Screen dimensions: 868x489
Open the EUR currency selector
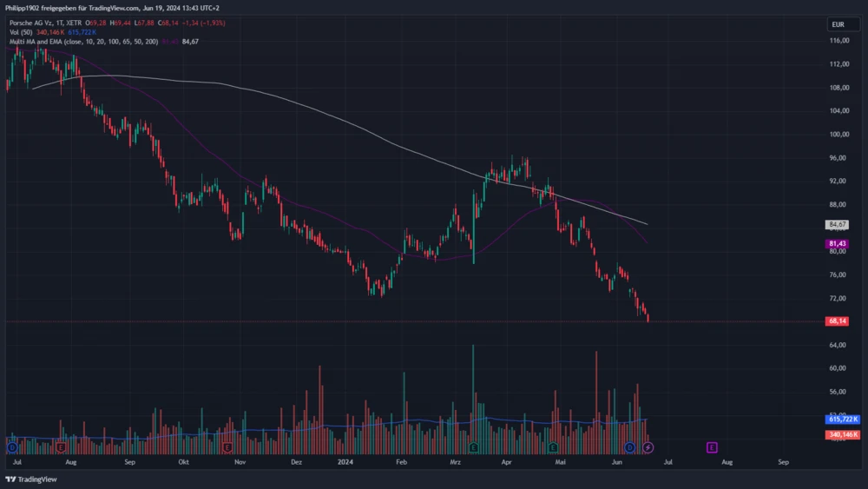pyautogui.click(x=838, y=25)
